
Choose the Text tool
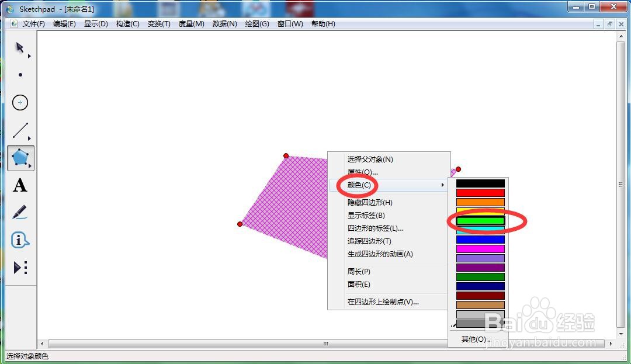click(x=20, y=186)
